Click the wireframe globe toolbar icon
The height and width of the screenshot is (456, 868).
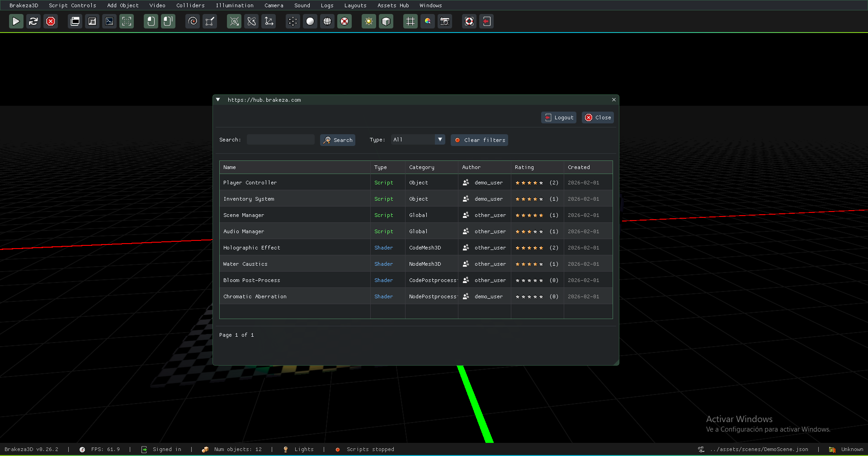[327, 21]
